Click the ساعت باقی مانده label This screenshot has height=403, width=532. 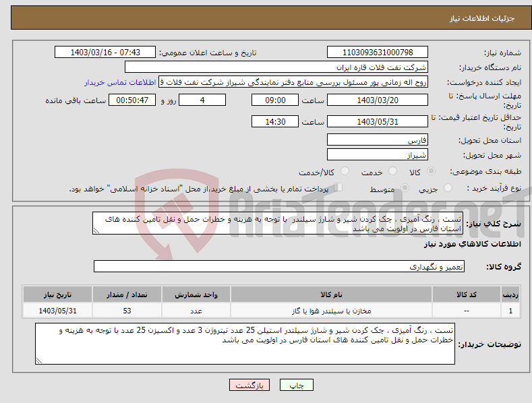[76, 100]
